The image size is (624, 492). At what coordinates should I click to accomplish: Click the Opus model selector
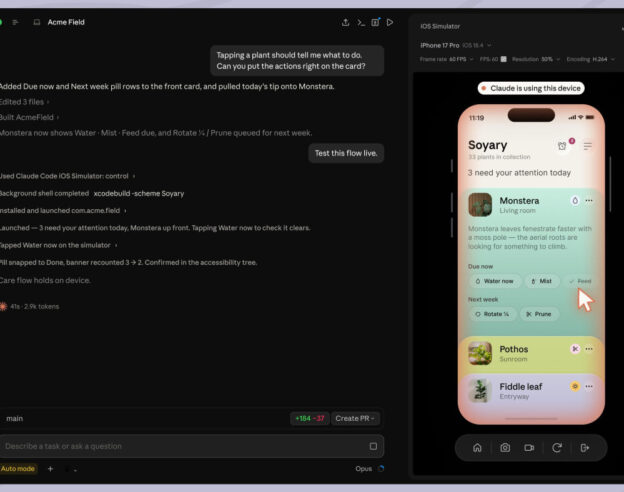pos(363,469)
